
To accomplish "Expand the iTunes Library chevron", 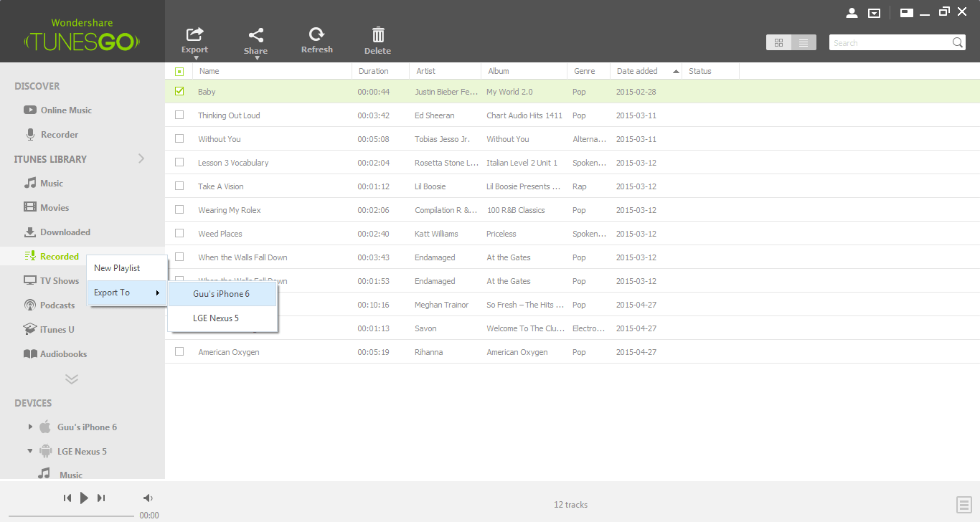I will point(141,158).
